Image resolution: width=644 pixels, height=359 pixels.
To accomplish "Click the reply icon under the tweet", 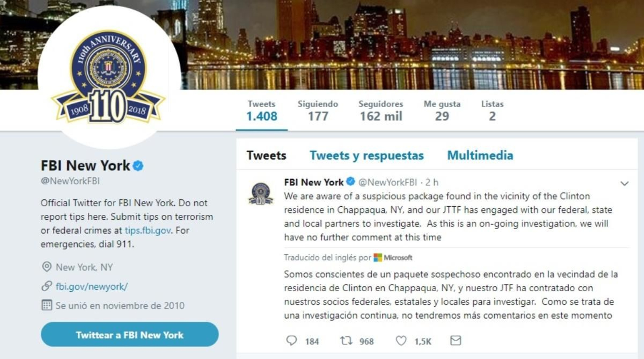I will click(291, 341).
